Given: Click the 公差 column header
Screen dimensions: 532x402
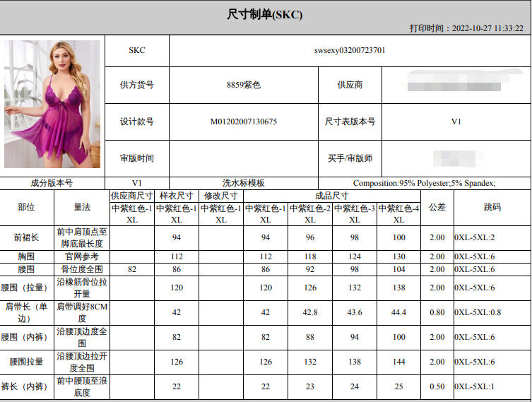Looking at the screenshot, I should 437,208.
